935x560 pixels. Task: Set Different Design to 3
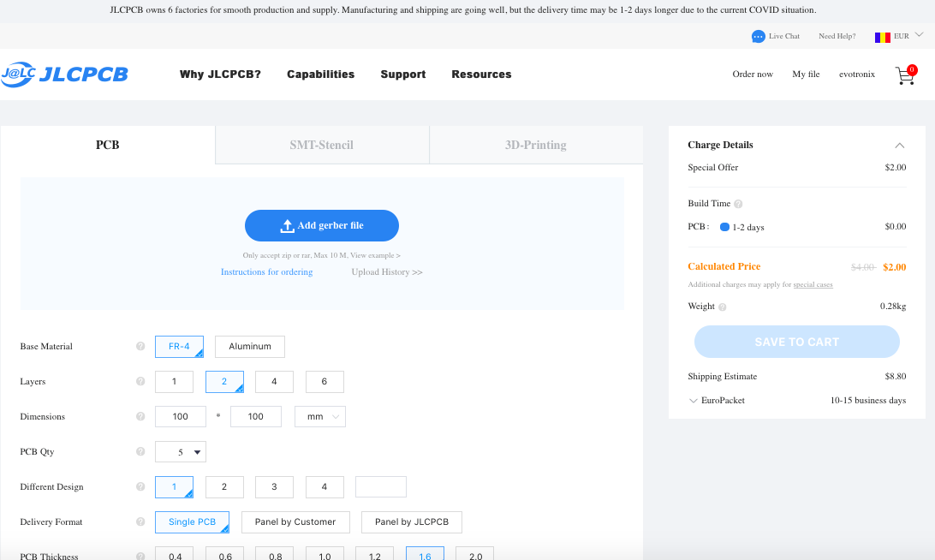click(274, 486)
